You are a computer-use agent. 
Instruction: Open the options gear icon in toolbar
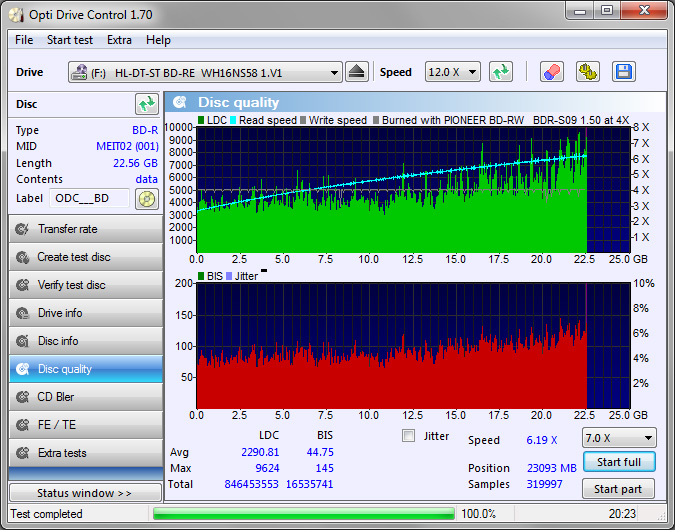point(587,72)
